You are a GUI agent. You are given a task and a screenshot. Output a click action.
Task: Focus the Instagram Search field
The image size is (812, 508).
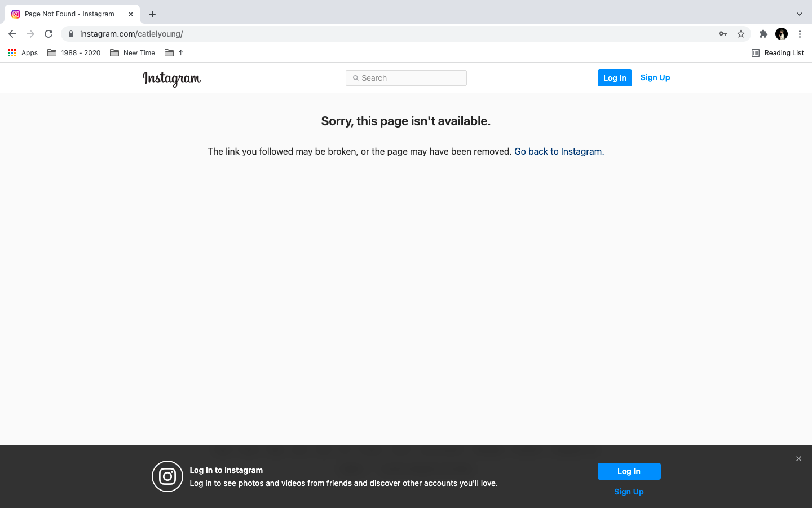[406, 78]
